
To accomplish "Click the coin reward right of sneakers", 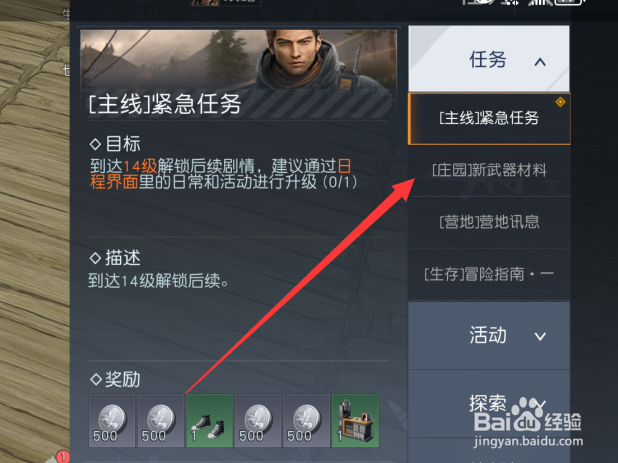I will tap(258, 420).
